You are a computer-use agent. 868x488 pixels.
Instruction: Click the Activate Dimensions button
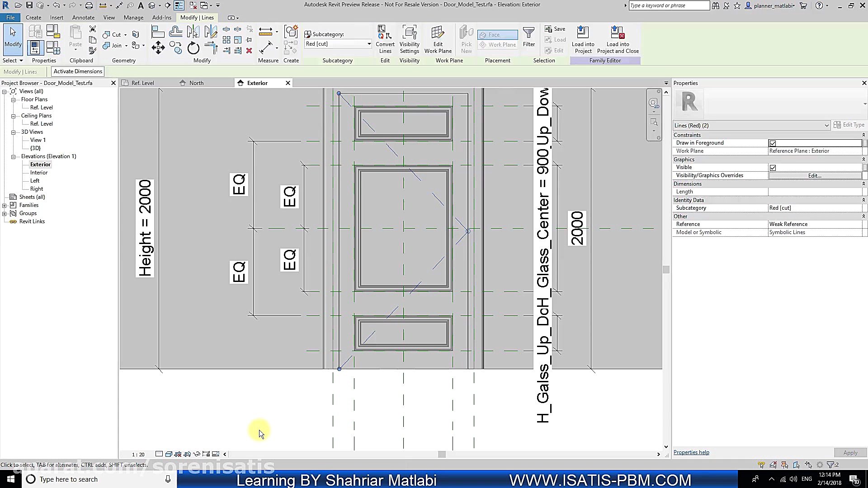point(78,71)
